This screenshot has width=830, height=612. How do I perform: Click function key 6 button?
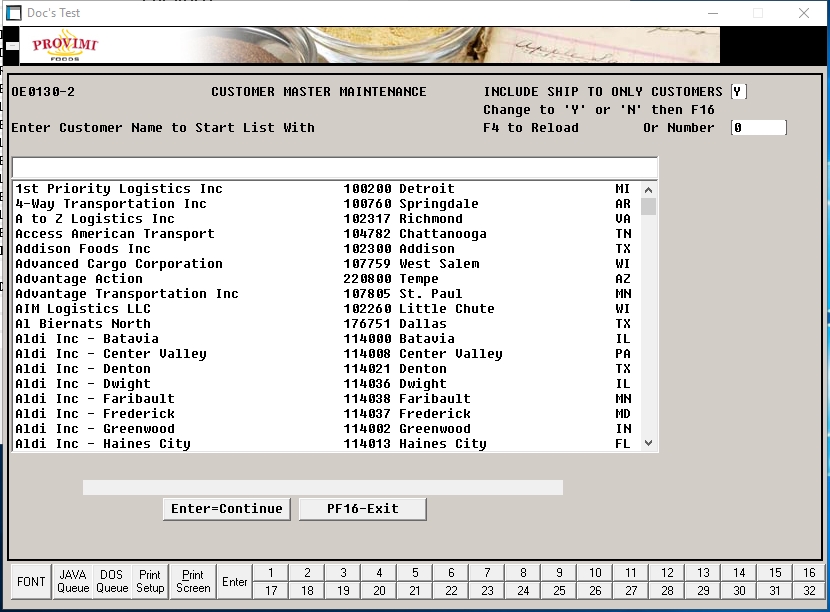pyautogui.click(x=451, y=573)
